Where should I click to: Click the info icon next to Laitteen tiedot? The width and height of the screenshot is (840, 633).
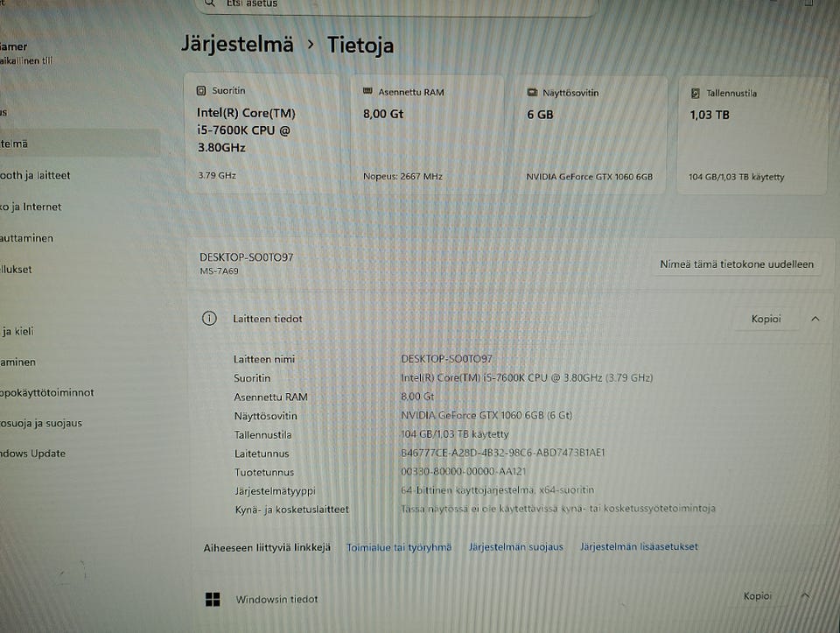pyautogui.click(x=209, y=319)
